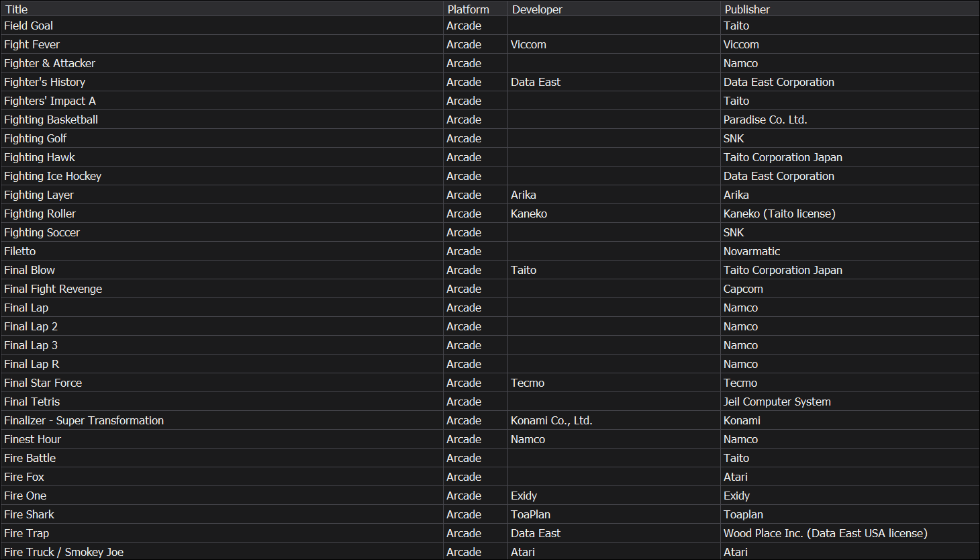Click Kaneko developer cell
This screenshot has height=560, width=980.
pos(529,214)
